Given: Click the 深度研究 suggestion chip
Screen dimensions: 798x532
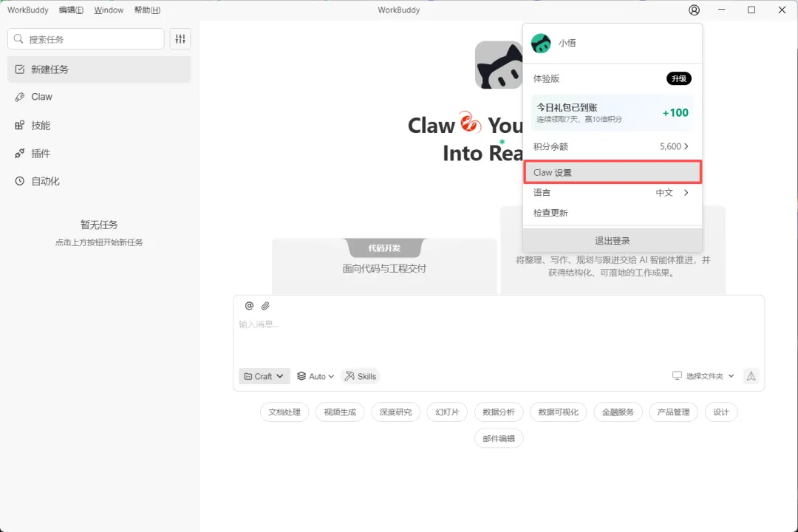Looking at the screenshot, I should [x=395, y=412].
